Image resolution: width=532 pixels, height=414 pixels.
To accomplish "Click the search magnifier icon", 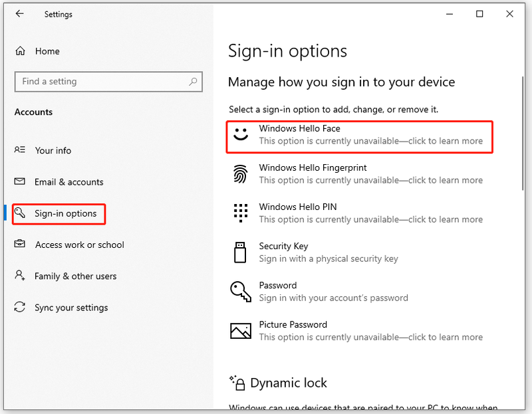I will [x=193, y=81].
